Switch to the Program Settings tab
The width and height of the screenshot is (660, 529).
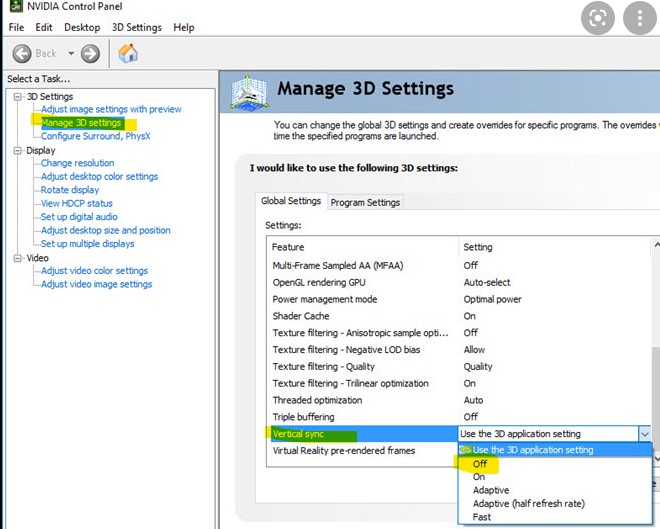(365, 202)
